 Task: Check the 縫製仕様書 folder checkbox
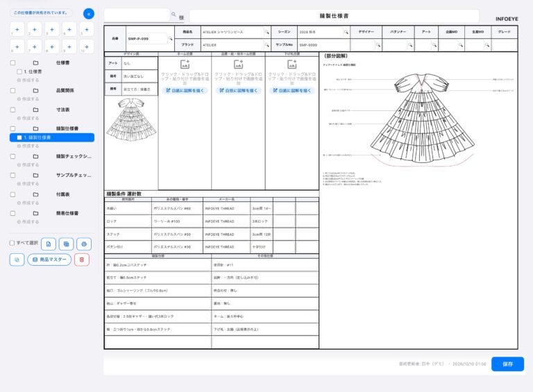coord(13,129)
